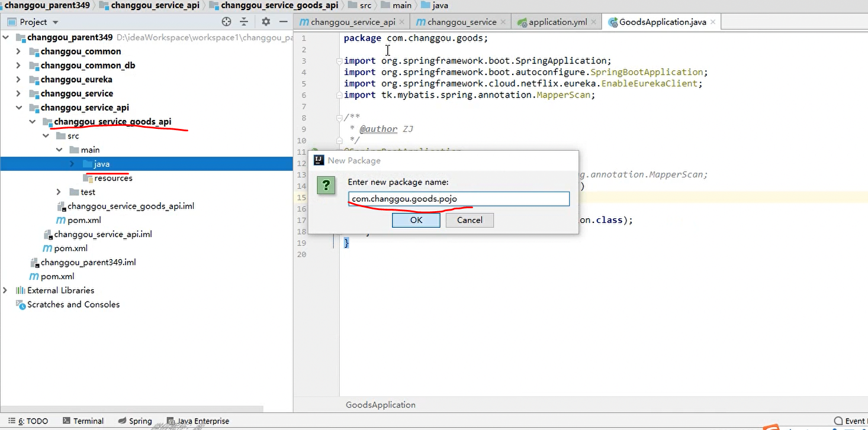The height and width of the screenshot is (430, 868).
Task: Click changgou_parent349 in breadcrumb bar
Action: 47,5
